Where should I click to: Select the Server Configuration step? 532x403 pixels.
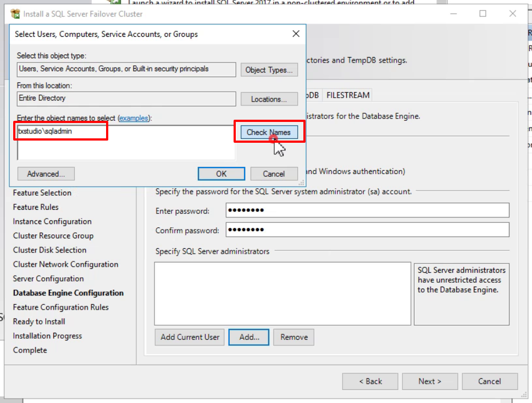[48, 278]
